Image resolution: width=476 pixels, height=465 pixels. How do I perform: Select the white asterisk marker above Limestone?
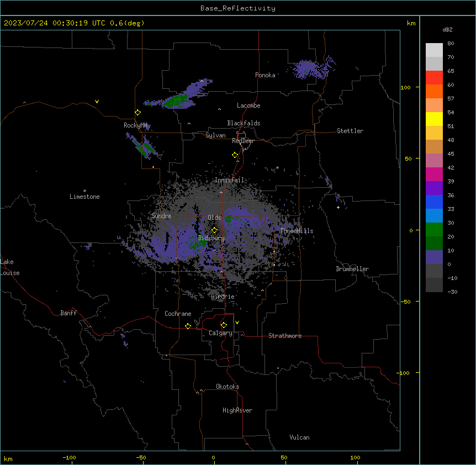click(x=84, y=191)
